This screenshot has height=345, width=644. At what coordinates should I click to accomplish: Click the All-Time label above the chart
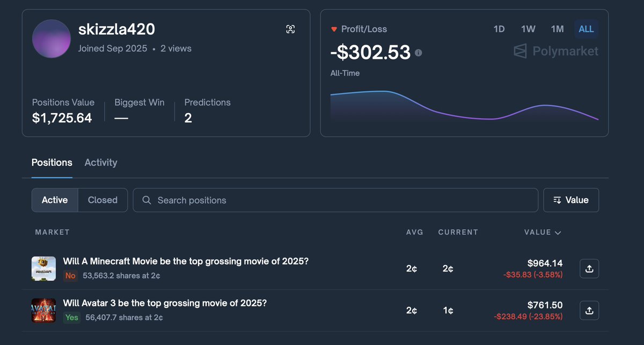[x=345, y=73]
